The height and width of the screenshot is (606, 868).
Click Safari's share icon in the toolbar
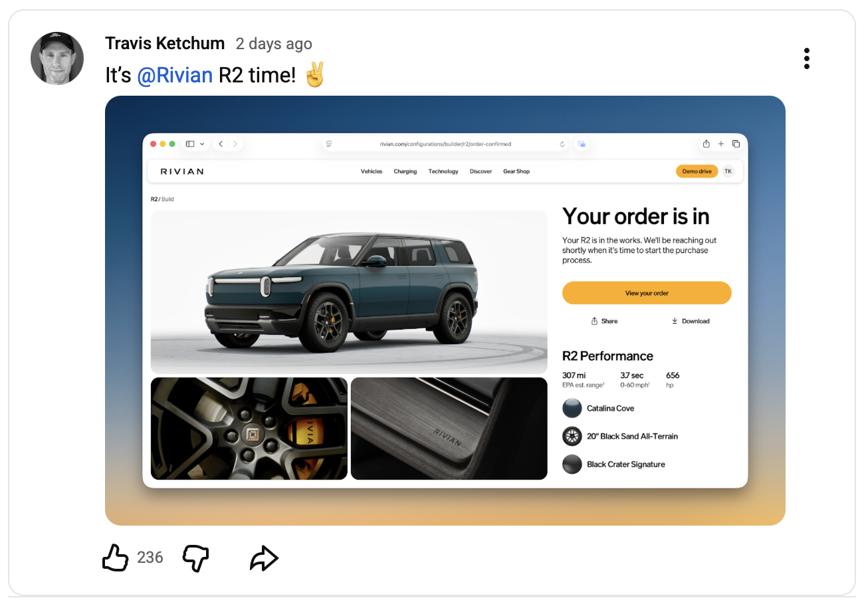706,144
